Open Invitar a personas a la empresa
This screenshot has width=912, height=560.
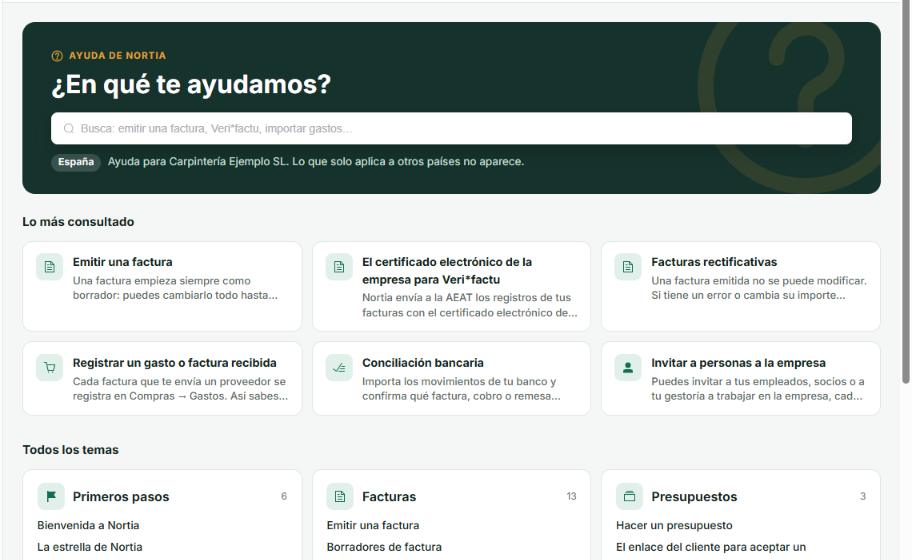pos(740,379)
